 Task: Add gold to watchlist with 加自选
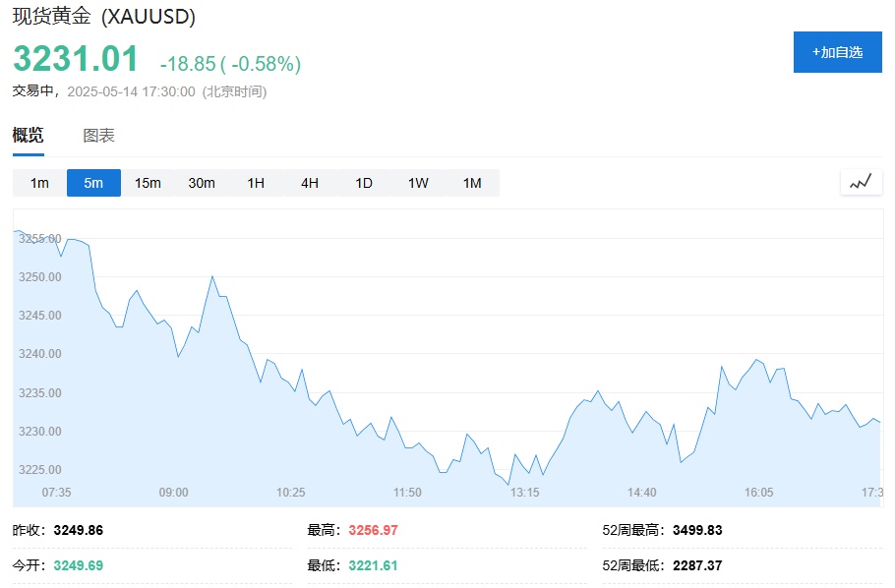click(837, 52)
